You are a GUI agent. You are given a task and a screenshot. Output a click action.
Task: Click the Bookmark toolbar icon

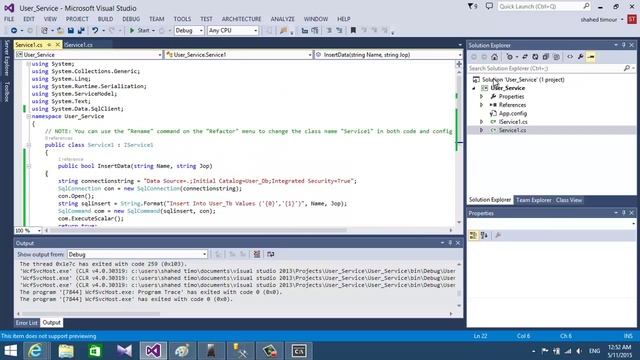353,31
